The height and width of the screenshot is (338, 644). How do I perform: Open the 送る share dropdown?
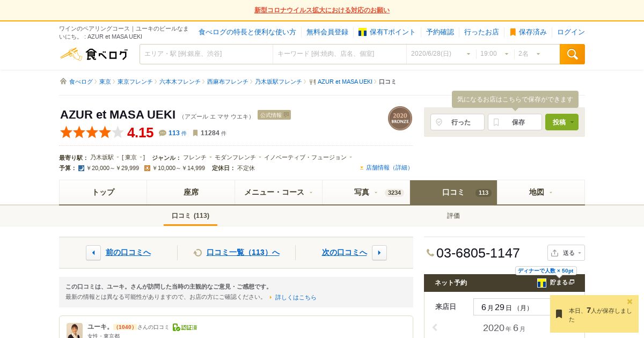point(566,253)
